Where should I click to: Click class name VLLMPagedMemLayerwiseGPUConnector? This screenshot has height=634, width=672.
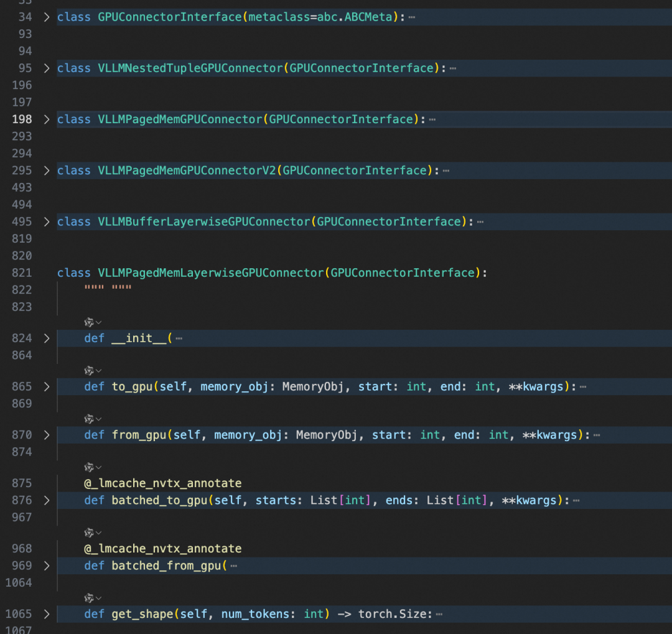click(x=211, y=273)
